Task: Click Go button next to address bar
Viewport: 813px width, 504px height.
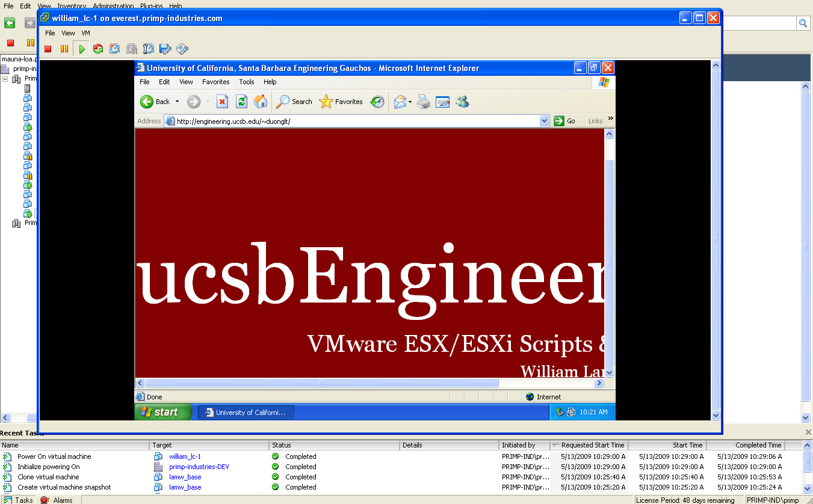Action: 564,121
